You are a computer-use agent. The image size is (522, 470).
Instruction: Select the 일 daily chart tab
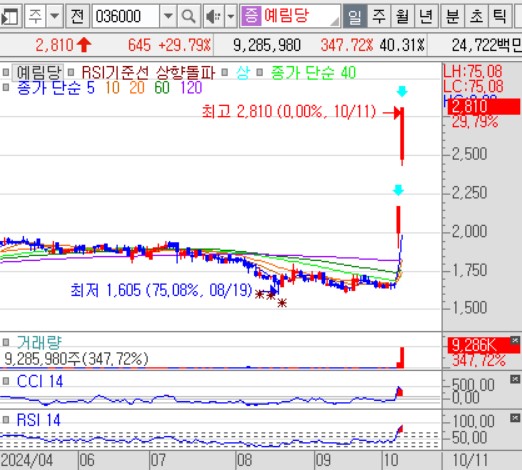(354, 16)
